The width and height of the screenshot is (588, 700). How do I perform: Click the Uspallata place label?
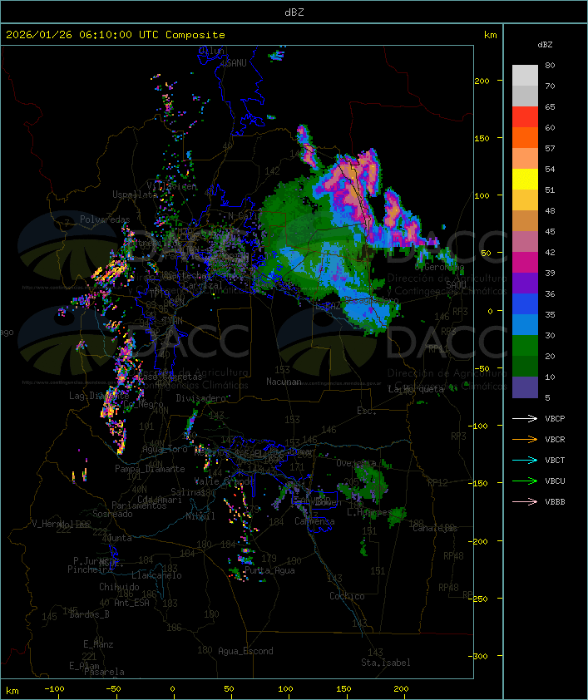click(x=135, y=195)
